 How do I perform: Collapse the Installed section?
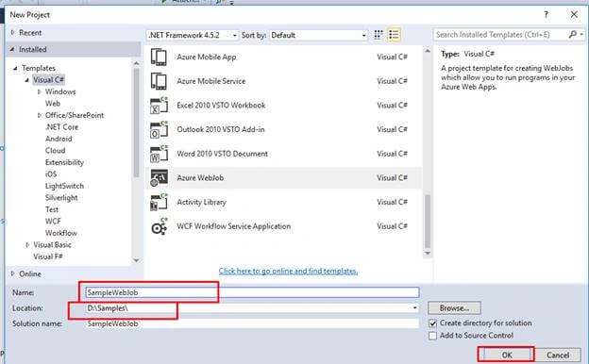(13, 49)
